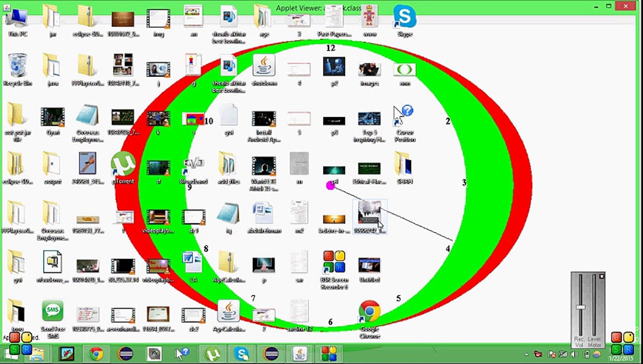Image resolution: width=643 pixels, height=364 pixels.
Task: Select the SRM folder on desktop
Action: coord(405,168)
